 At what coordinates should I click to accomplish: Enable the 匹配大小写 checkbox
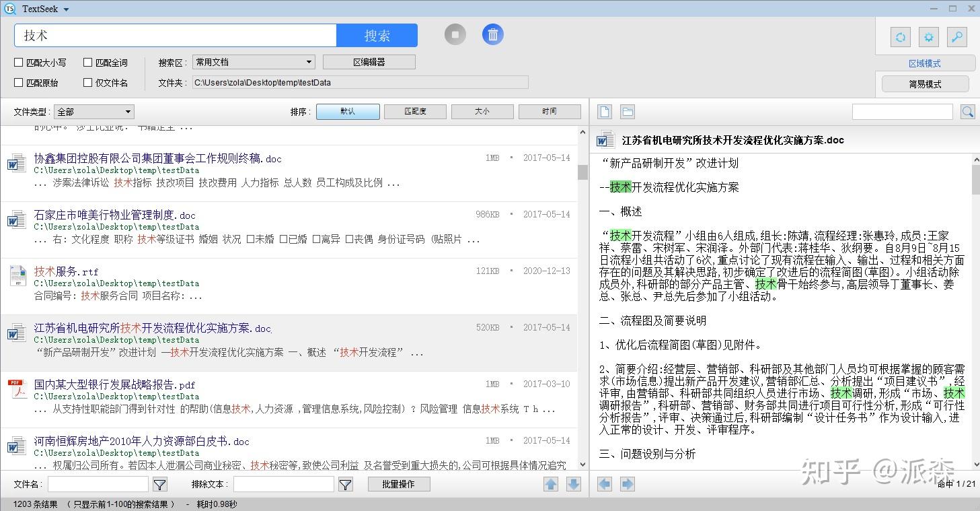pos(18,62)
